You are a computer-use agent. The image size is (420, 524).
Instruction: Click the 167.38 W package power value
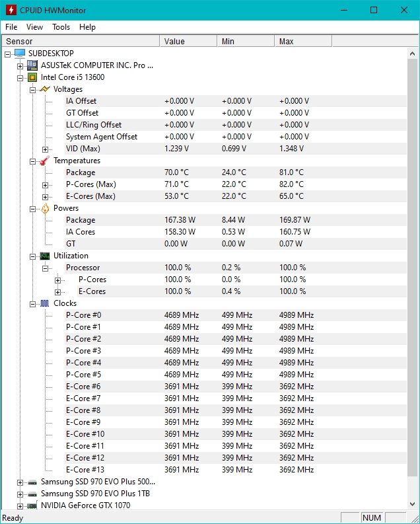tap(180, 220)
